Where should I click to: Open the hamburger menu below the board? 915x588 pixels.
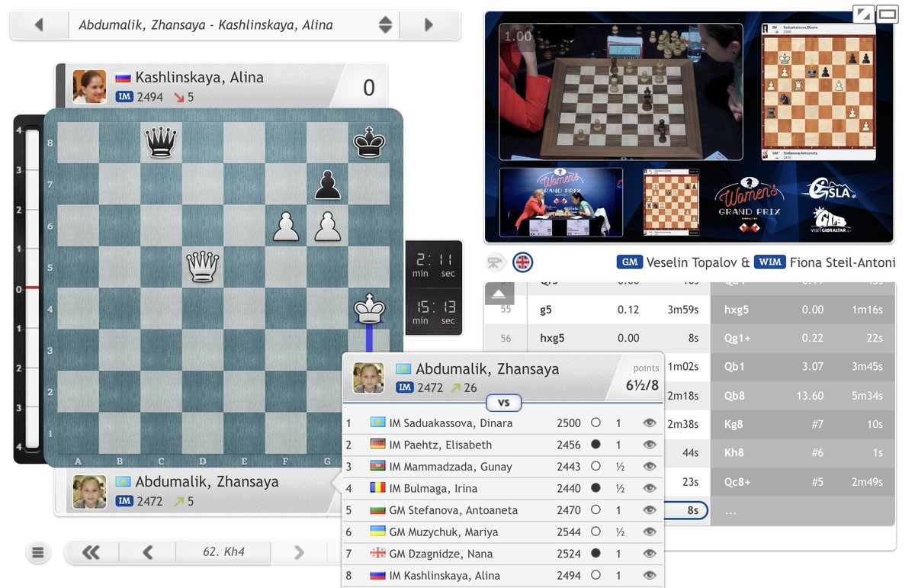click(38, 553)
